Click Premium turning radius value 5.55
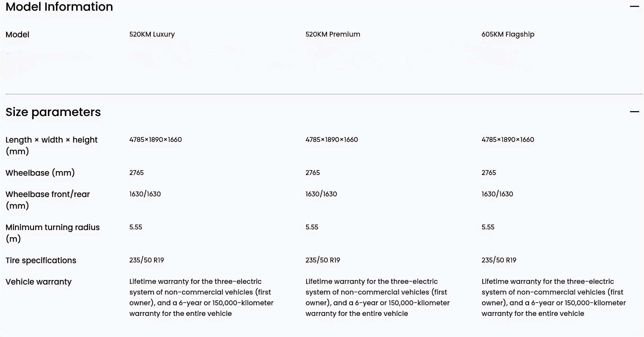Image resolution: width=644 pixels, height=337 pixels. coord(312,227)
